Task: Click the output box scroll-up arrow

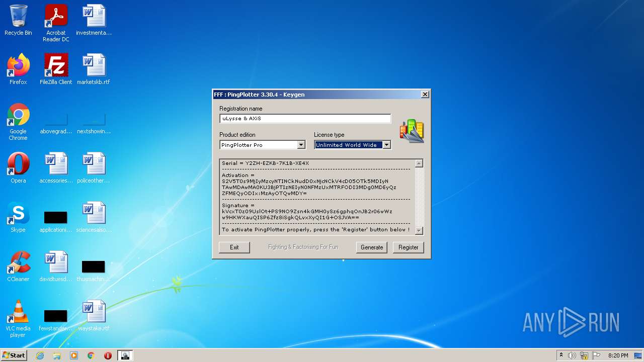Action: [x=419, y=163]
